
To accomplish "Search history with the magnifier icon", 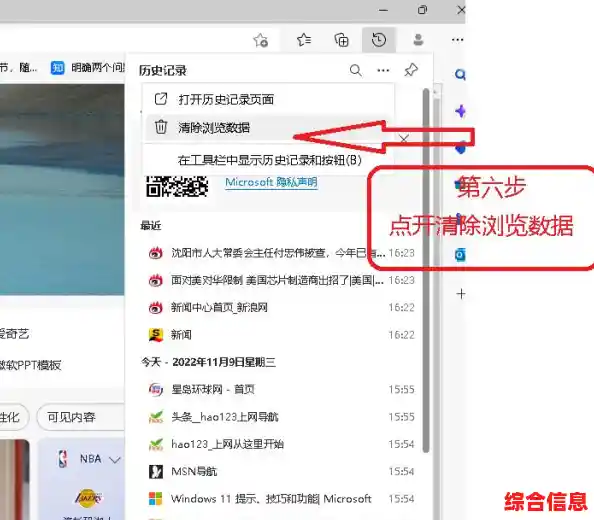I will pos(355,70).
